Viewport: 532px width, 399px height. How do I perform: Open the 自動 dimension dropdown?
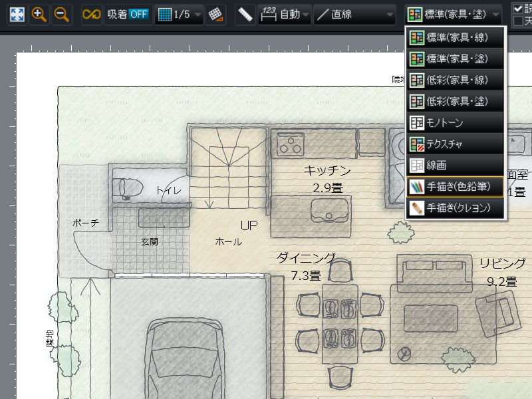pyautogui.click(x=285, y=15)
